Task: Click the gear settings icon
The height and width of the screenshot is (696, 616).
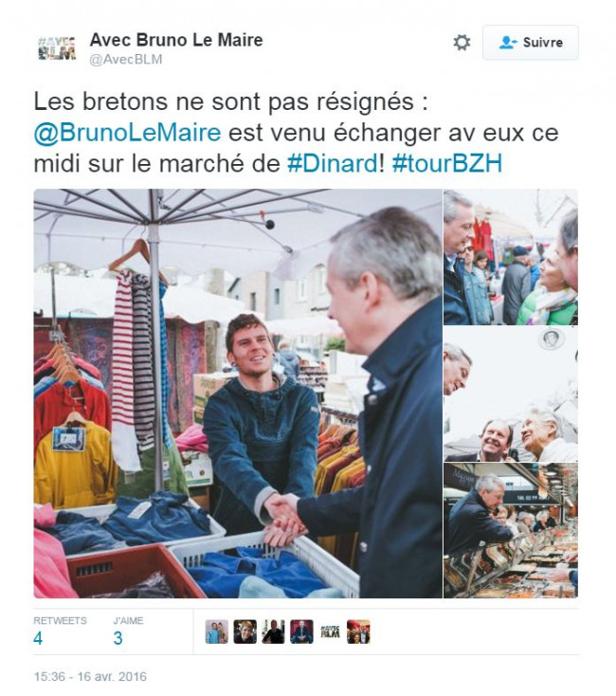Action: [462, 43]
